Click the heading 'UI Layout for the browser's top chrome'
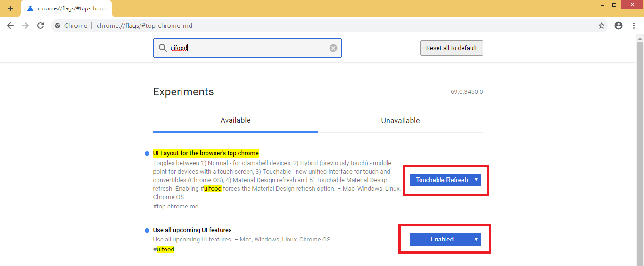The image size is (644, 266). click(206, 153)
